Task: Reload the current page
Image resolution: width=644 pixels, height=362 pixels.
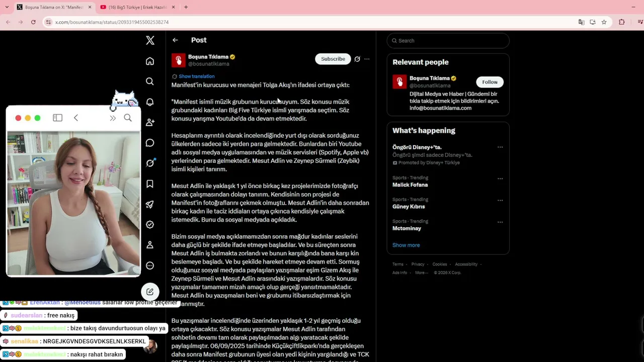Action: pyautogui.click(x=33, y=22)
